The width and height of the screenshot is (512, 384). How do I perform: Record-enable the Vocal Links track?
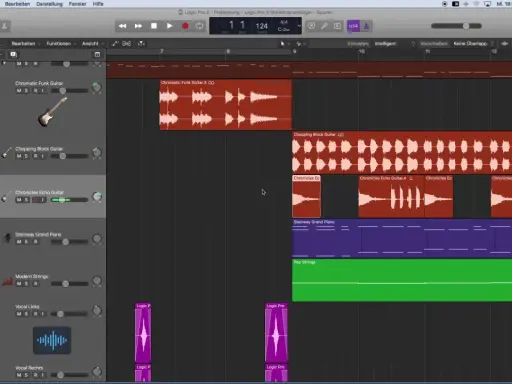click(x=35, y=314)
